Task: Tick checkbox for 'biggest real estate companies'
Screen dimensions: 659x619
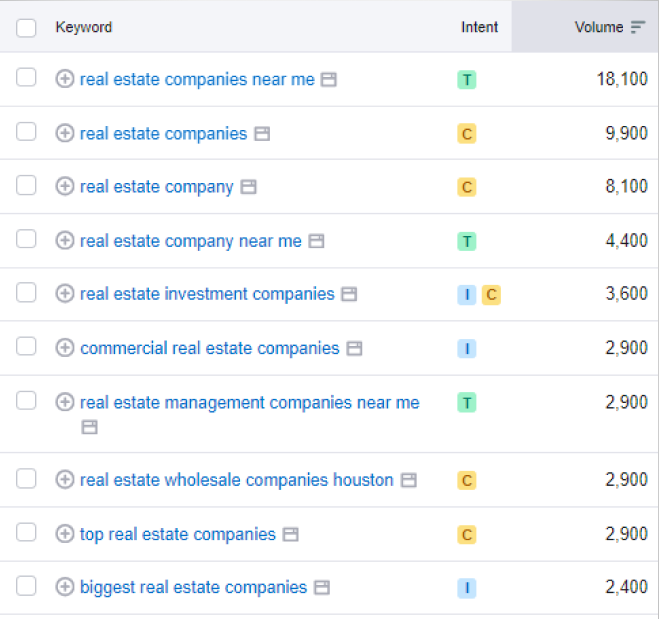Action: coord(26,586)
